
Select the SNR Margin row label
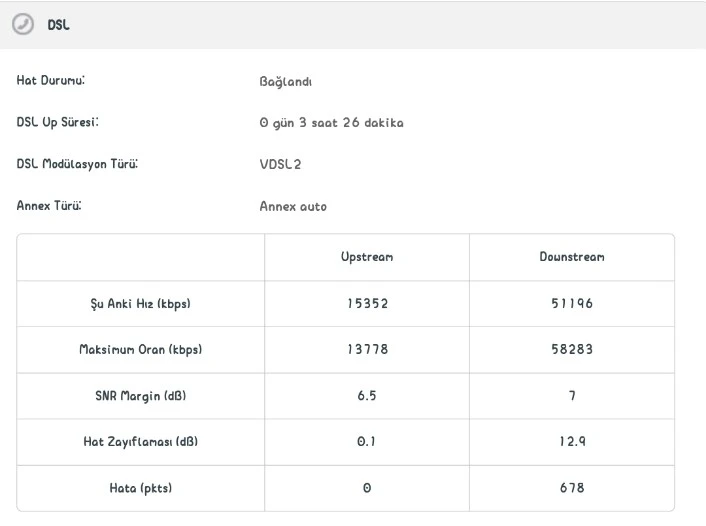tap(140, 396)
